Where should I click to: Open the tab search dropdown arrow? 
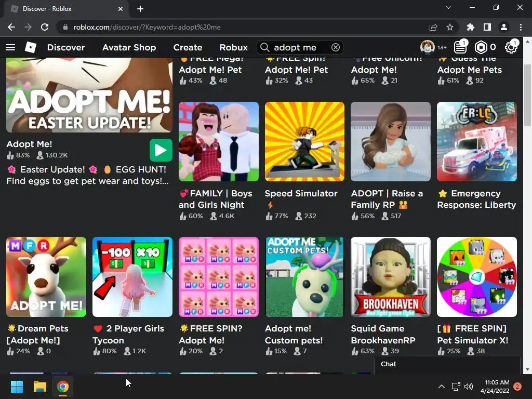point(448,7)
